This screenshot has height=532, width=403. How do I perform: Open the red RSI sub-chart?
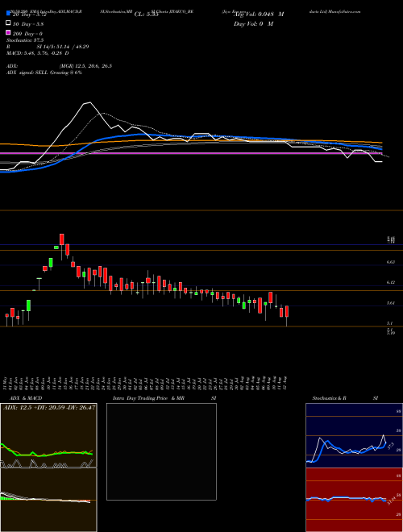click(354, 500)
